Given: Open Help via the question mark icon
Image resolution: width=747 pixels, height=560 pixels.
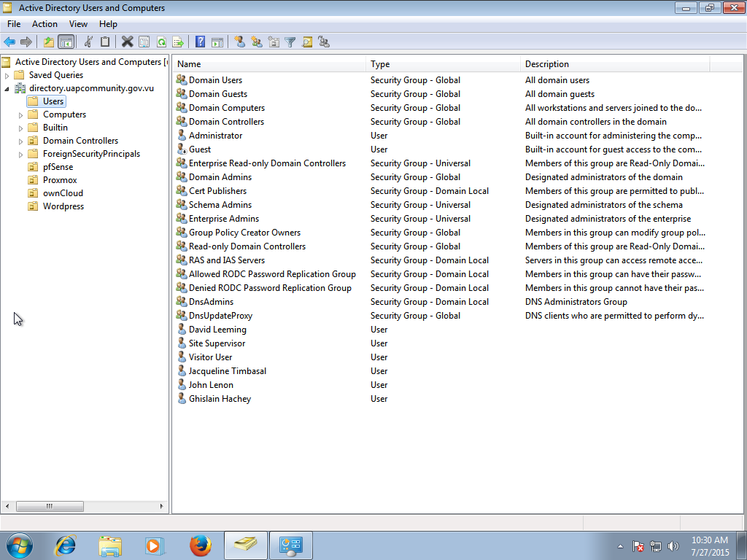Looking at the screenshot, I should pyautogui.click(x=200, y=42).
